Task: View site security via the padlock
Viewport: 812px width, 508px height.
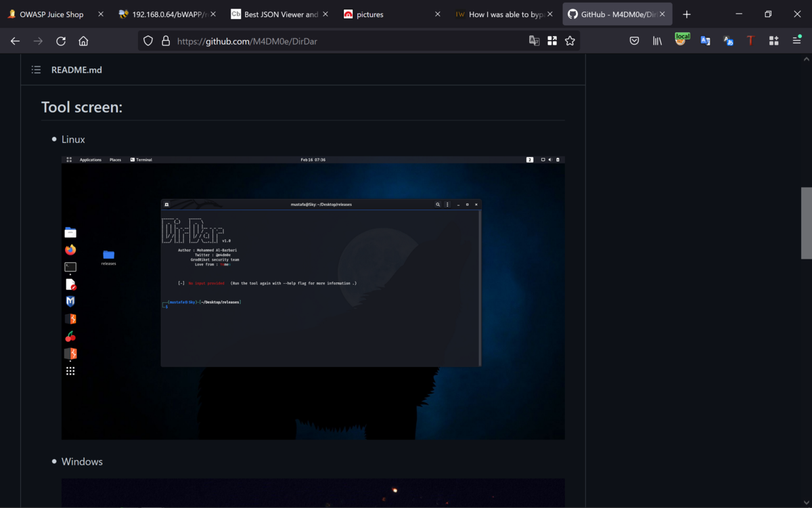Action: tap(166, 41)
